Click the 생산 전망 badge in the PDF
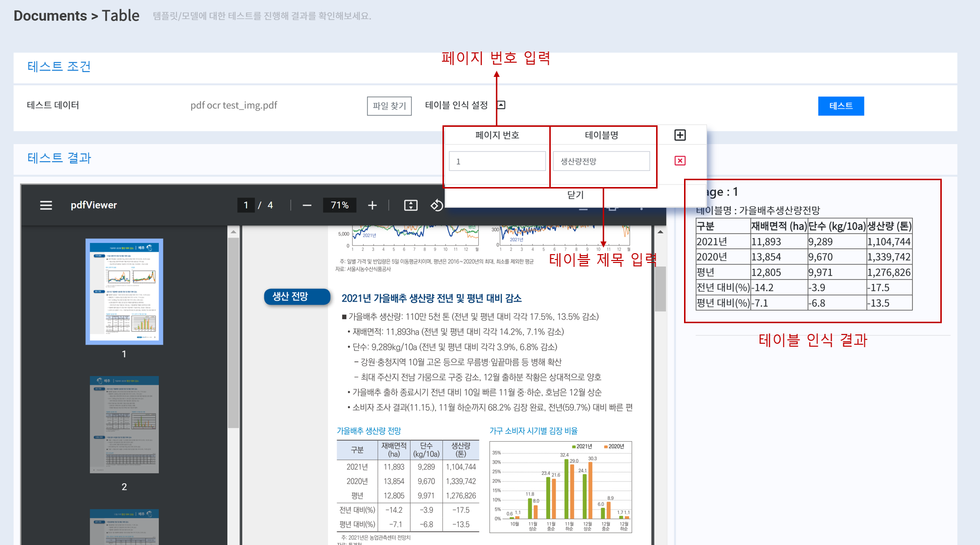The image size is (980, 545). (296, 296)
